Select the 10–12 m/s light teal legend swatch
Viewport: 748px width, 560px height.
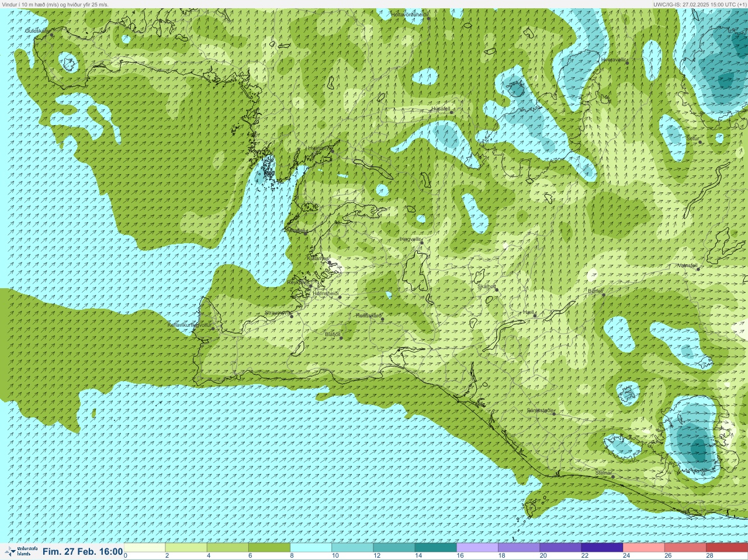click(352, 548)
